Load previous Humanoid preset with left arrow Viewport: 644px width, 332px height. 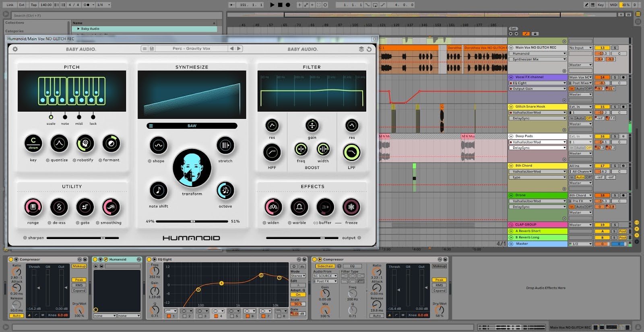point(232,48)
